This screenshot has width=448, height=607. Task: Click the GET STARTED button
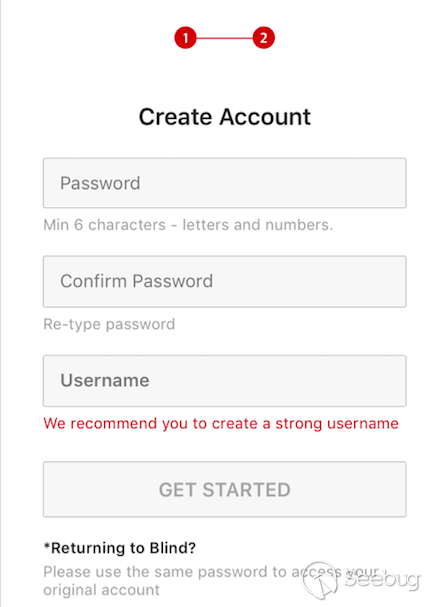click(x=225, y=489)
